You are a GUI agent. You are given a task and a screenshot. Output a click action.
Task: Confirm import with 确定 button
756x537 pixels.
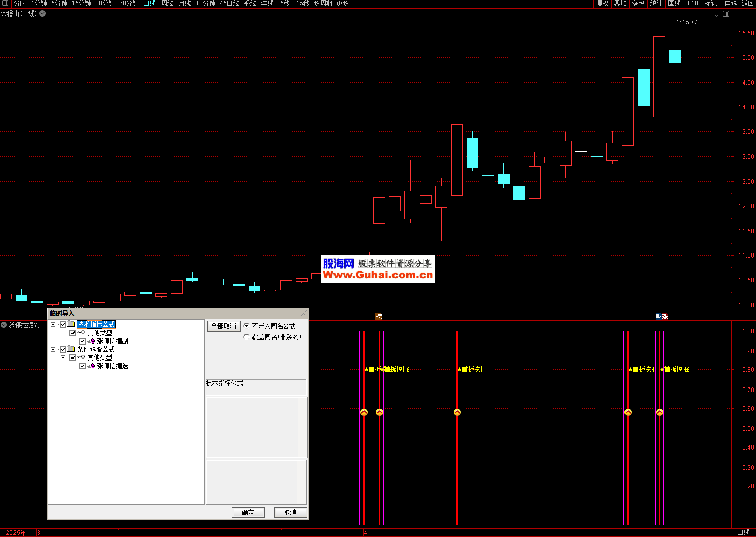pyautogui.click(x=248, y=512)
